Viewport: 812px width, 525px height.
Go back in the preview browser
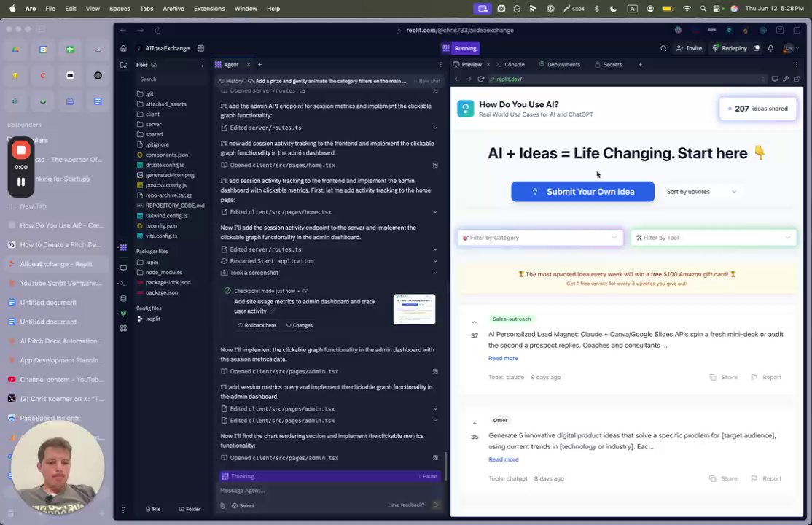[457, 79]
